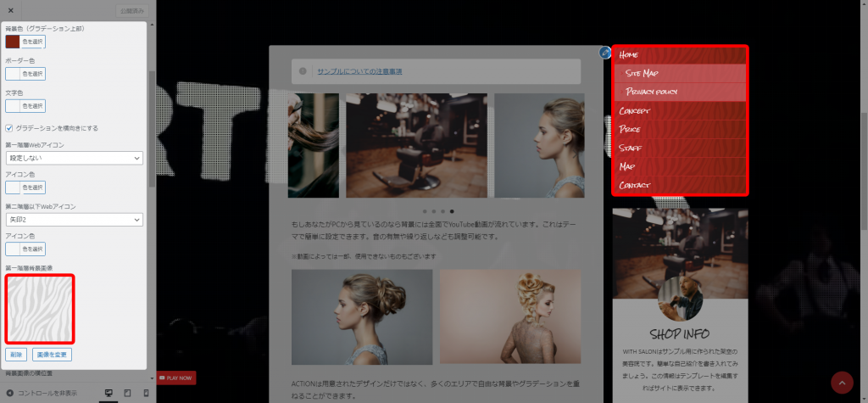Screen dimensions: 868x403
Task: Click the 画像を変更 button
Action: (52, 354)
